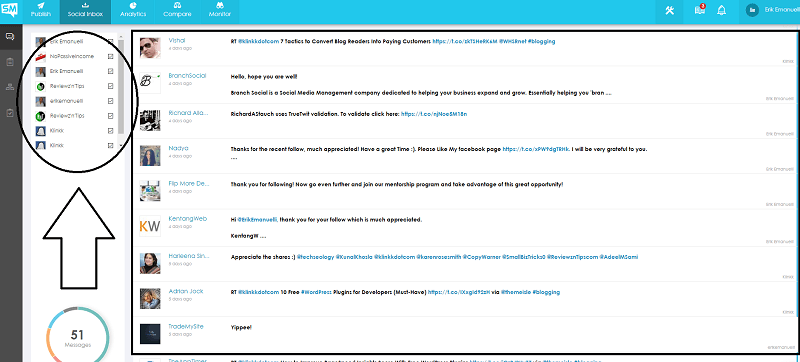Switch to the Monitor tab
800x362 pixels.
220,11
